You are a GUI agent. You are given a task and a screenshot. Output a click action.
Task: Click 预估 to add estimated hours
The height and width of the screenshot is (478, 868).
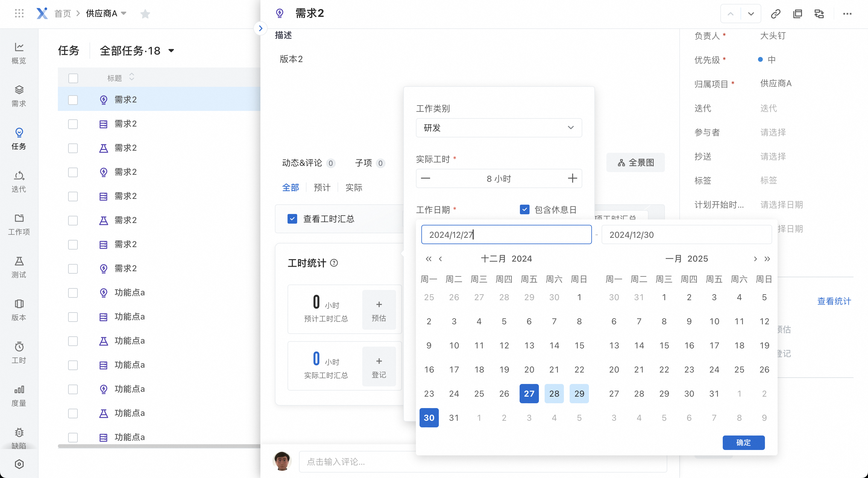(x=379, y=310)
